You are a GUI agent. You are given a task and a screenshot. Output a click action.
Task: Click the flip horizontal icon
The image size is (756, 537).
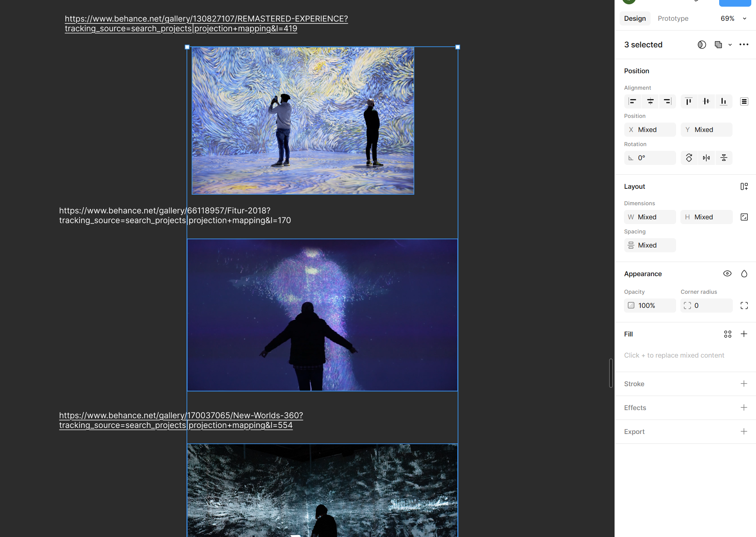[706, 158]
